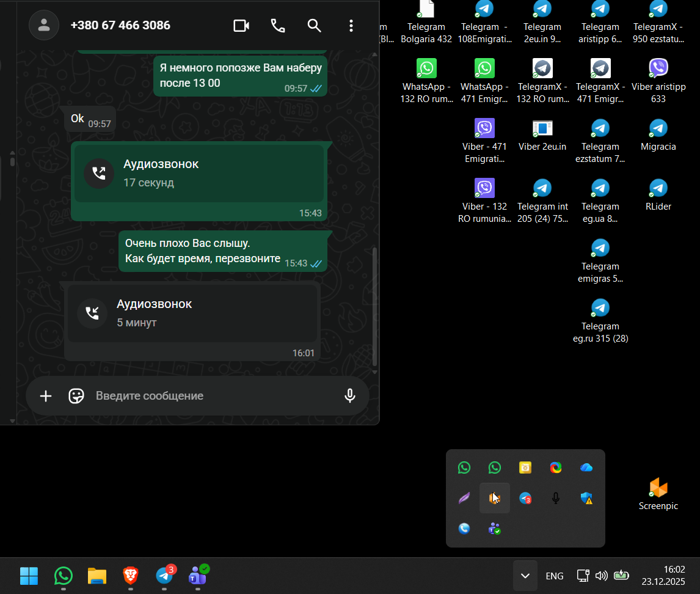This screenshot has width=700, height=594.
Task: Open TelegramX 950 ezstatu desktop shortcut
Action: point(658,23)
